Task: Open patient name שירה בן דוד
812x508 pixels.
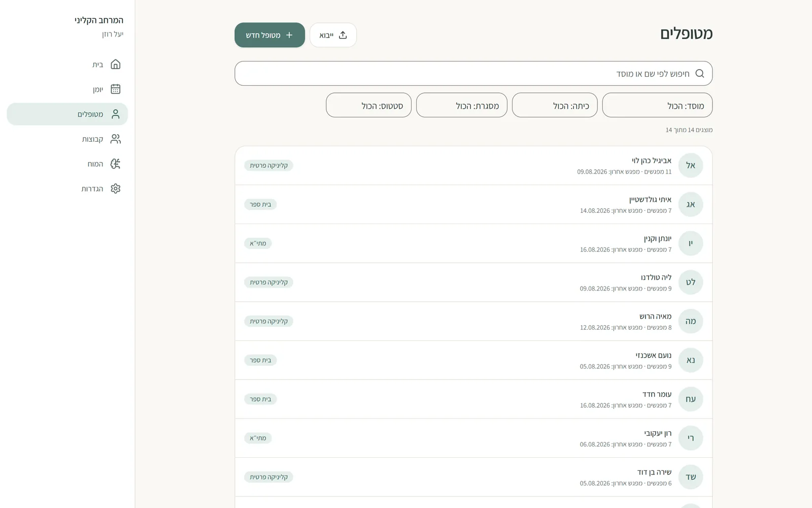Action: (x=654, y=472)
